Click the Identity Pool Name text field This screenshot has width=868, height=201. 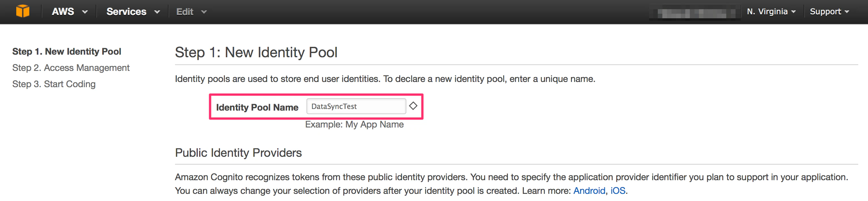(x=356, y=106)
